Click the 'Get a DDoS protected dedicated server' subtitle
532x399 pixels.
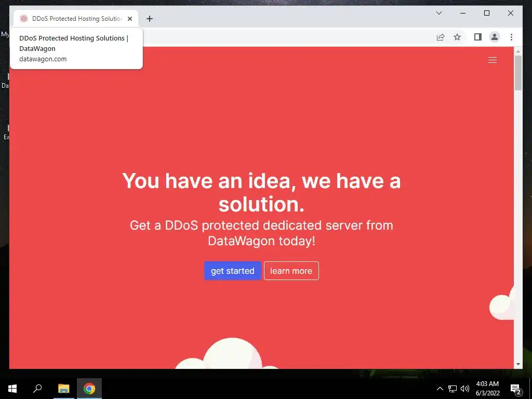(261, 233)
